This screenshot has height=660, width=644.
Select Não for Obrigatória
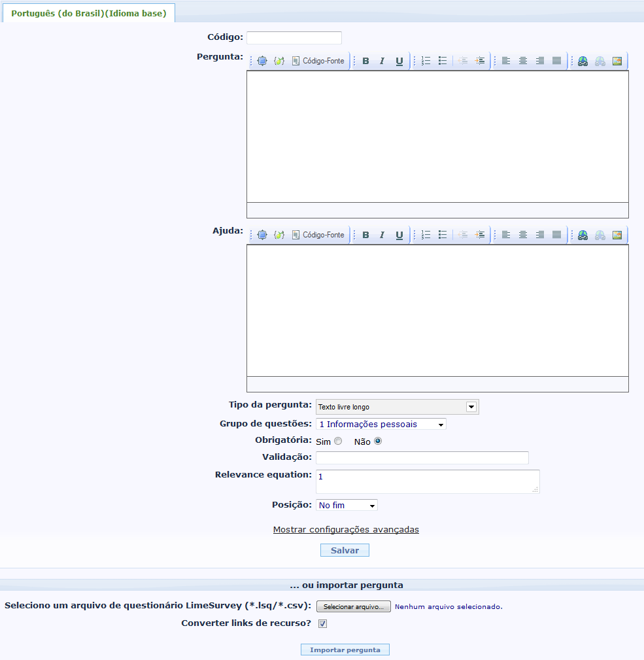378,442
